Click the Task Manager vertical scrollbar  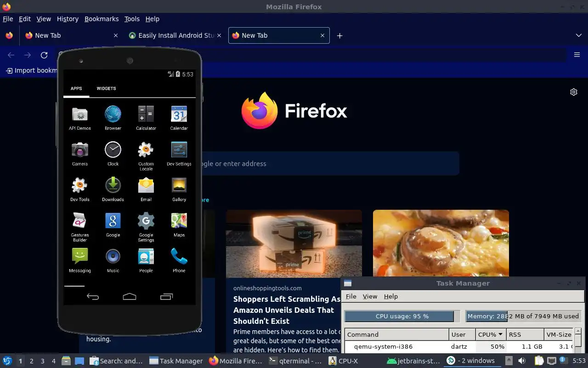coord(578,341)
